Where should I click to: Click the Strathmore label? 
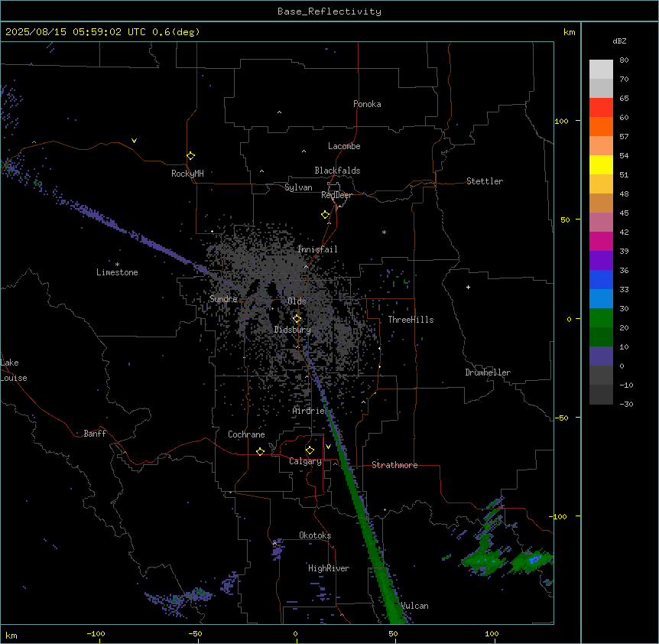pyautogui.click(x=394, y=465)
